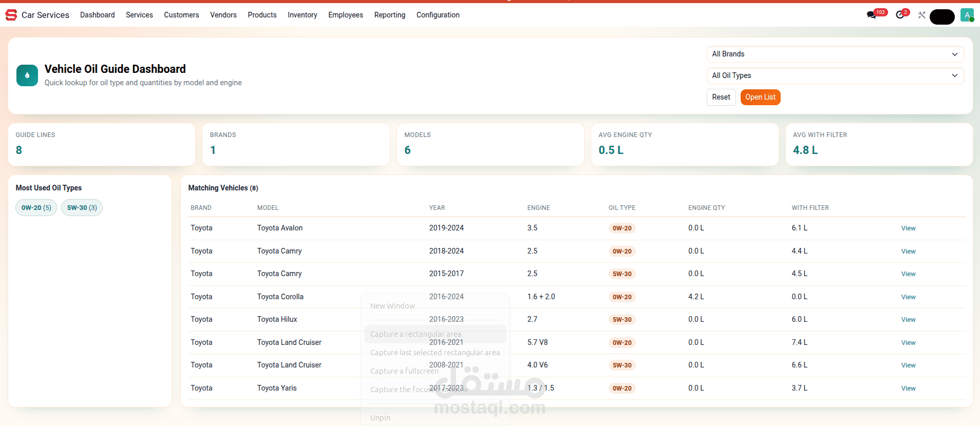This screenshot has width=980, height=426.
Task: Click the Toyota Avalon model cell
Action: [280, 228]
